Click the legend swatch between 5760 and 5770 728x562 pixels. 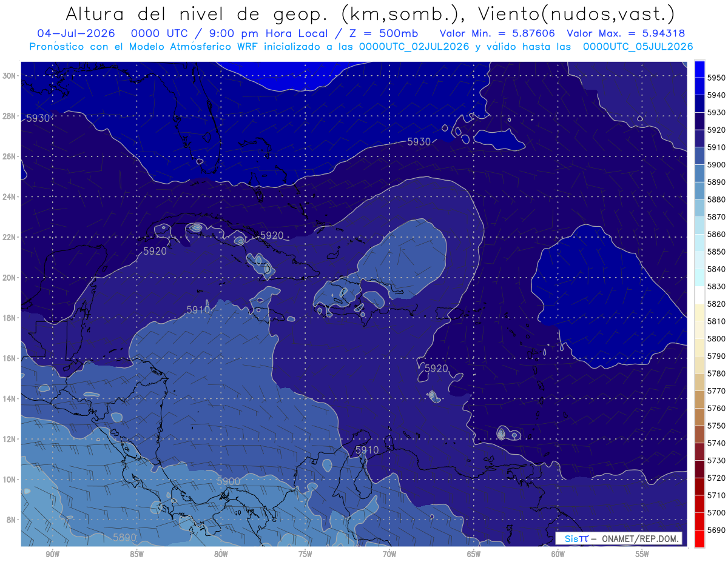699,400
